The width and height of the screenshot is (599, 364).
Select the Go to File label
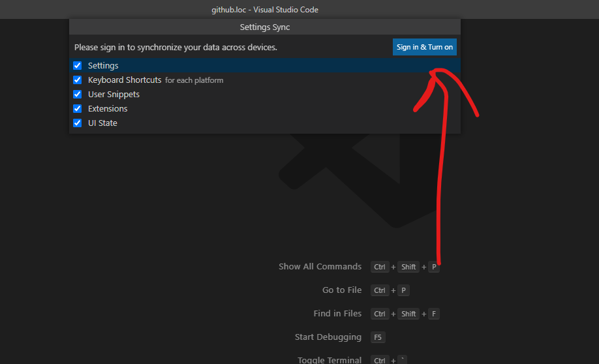341,290
